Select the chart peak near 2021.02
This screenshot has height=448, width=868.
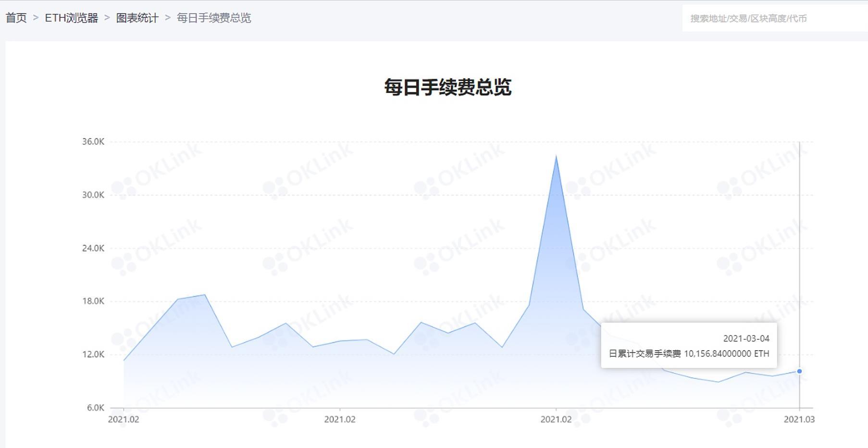557,156
